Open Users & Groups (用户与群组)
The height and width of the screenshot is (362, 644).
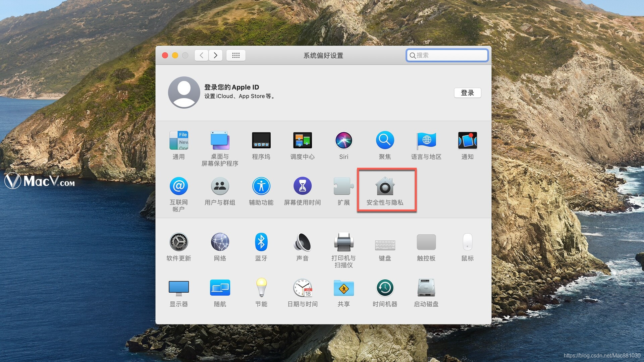pos(220,186)
